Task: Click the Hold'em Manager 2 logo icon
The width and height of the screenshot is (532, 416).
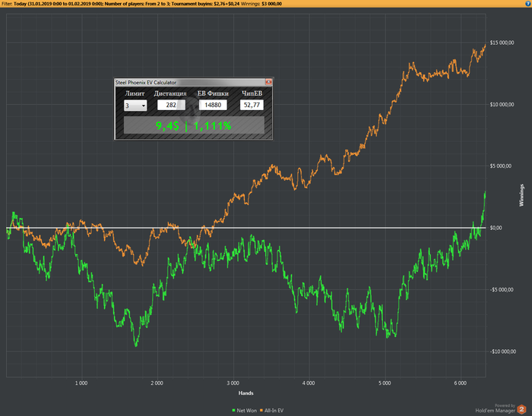Action: tap(521, 409)
